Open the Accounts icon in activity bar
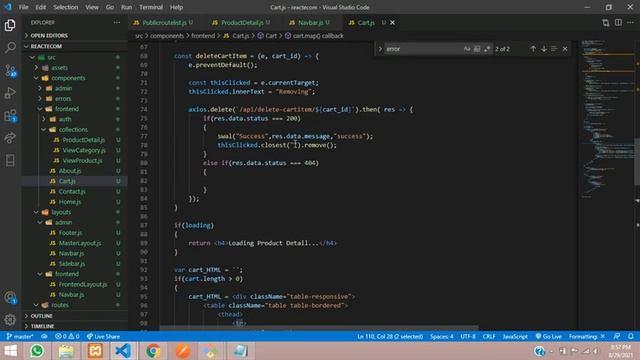This screenshot has width=640, height=360. coord(10,298)
